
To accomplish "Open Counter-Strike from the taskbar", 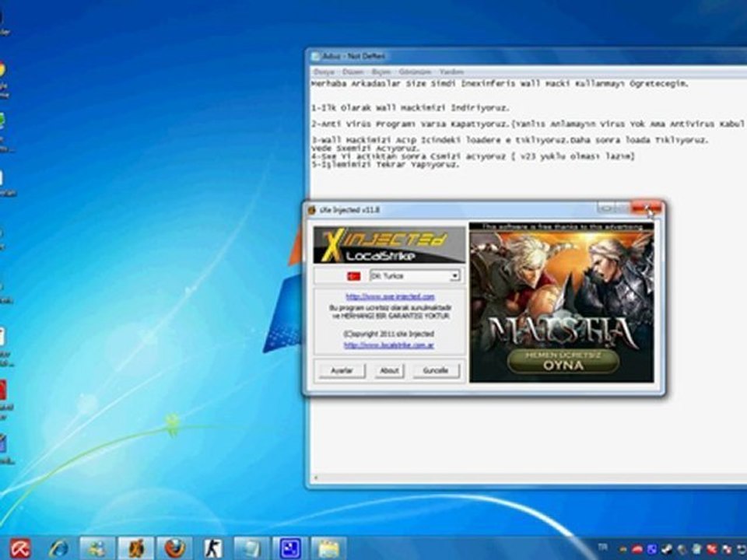I will click(212, 548).
